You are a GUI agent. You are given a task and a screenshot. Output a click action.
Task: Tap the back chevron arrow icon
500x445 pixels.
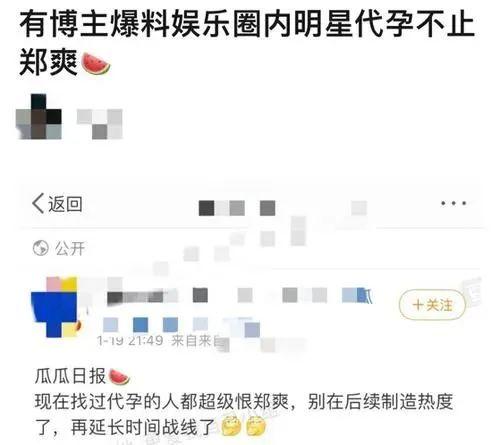click(x=38, y=203)
